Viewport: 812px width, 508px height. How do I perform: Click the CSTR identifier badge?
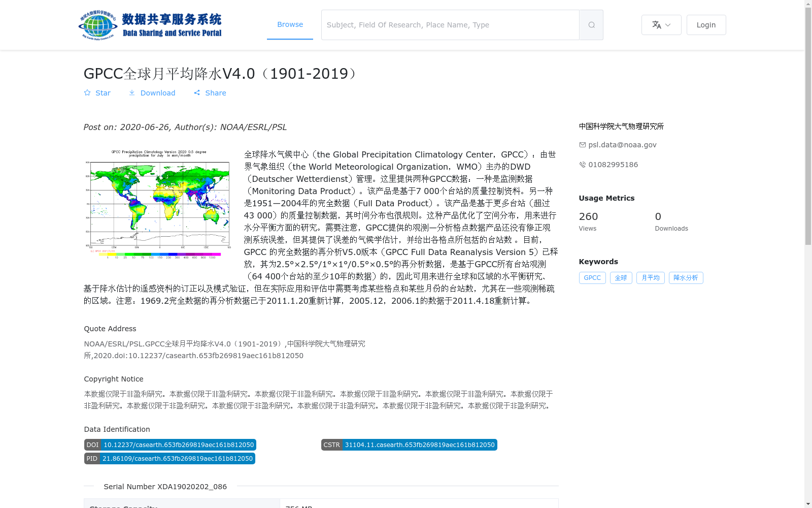coord(409,445)
